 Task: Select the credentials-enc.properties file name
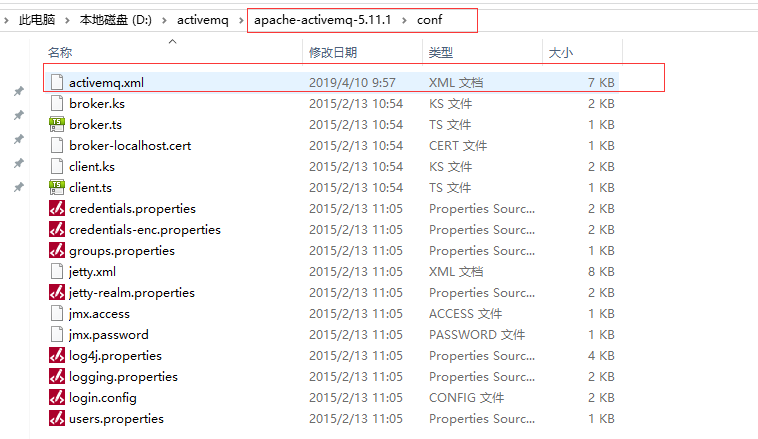point(145,230)
